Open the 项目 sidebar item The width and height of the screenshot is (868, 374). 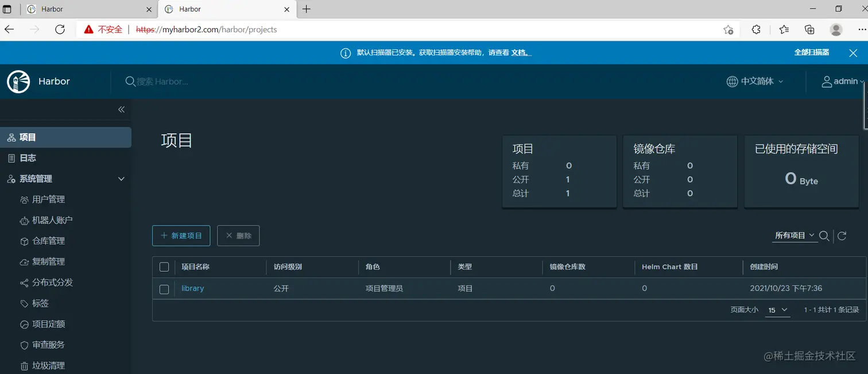pyautogui.click(x=65, y=137)
